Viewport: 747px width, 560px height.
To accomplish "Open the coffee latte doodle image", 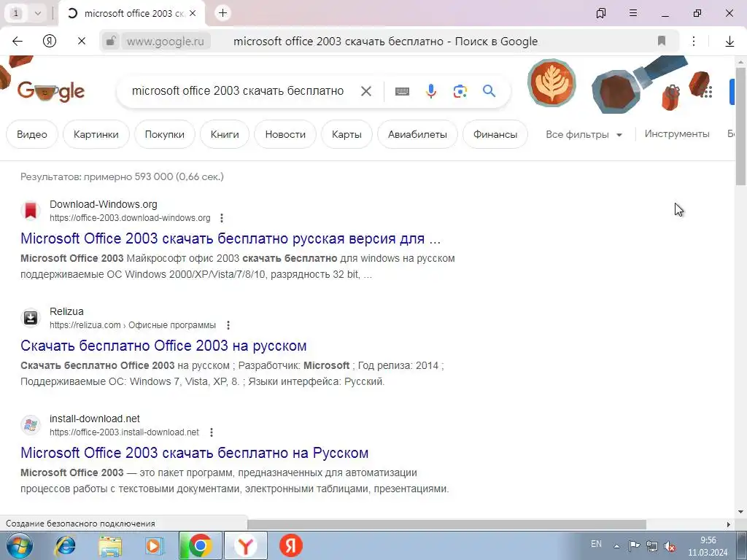I will [551, 83].
